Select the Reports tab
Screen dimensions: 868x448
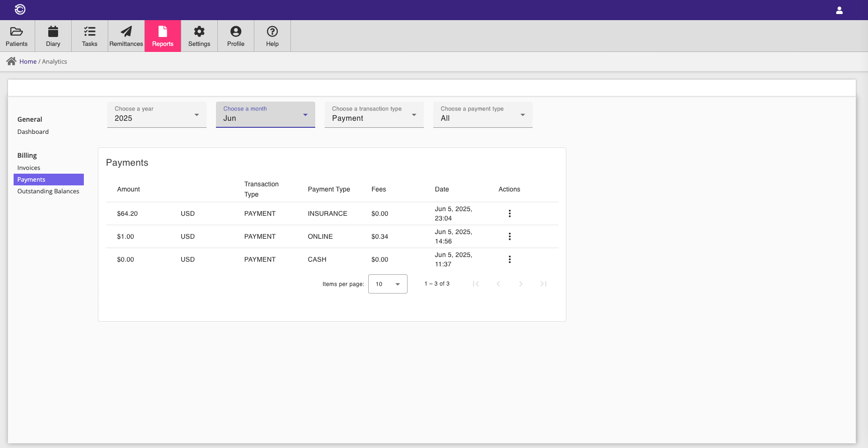coord(163,36)
